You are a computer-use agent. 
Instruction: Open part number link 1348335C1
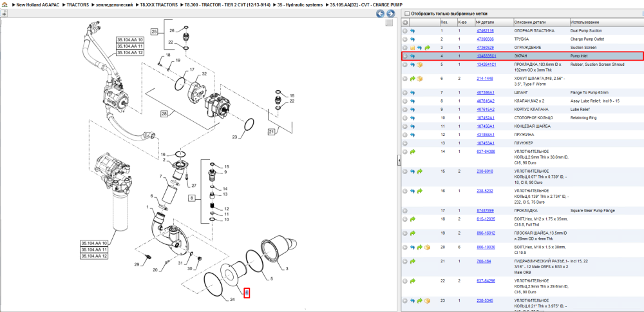click(x=486, y=56)
